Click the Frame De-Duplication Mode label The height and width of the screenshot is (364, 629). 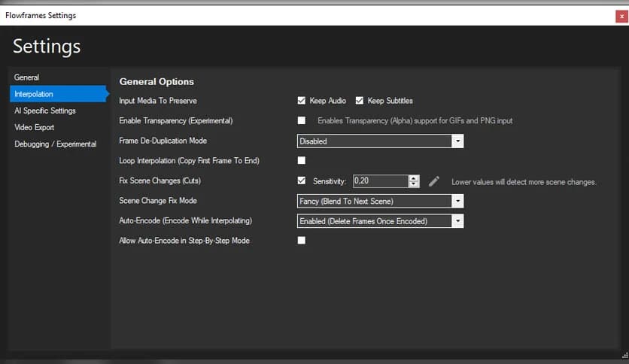tap(163, 141)
